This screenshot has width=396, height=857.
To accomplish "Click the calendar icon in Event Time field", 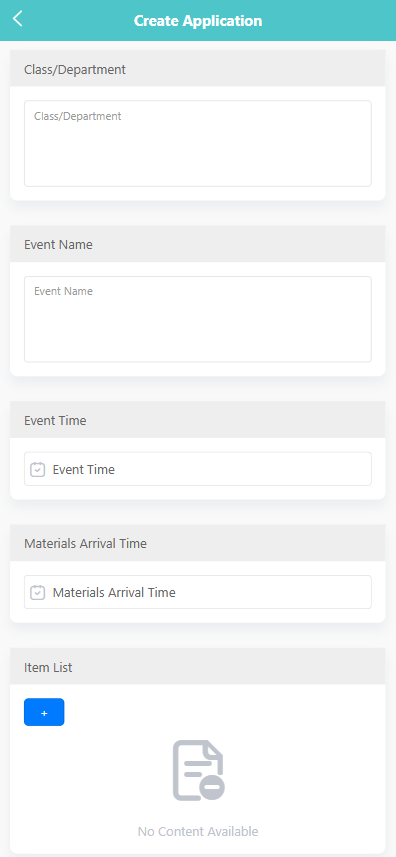I will [x=37, y=469].
